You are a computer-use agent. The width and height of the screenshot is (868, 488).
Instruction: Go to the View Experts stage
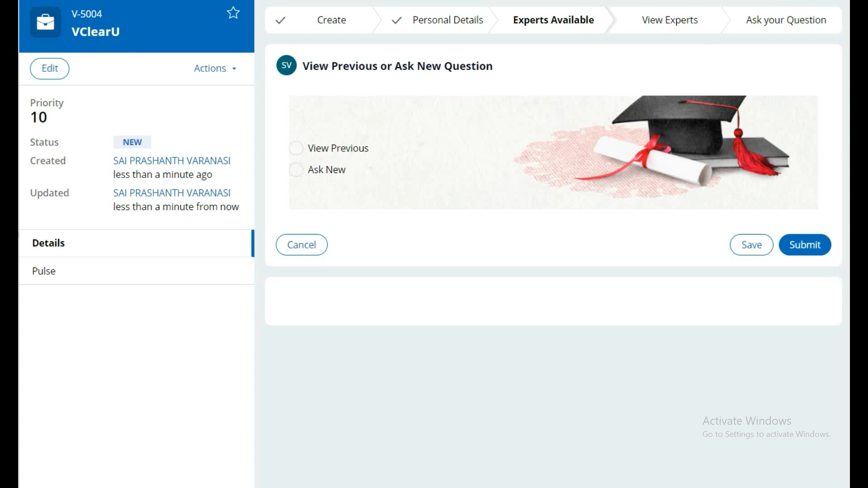670,20
